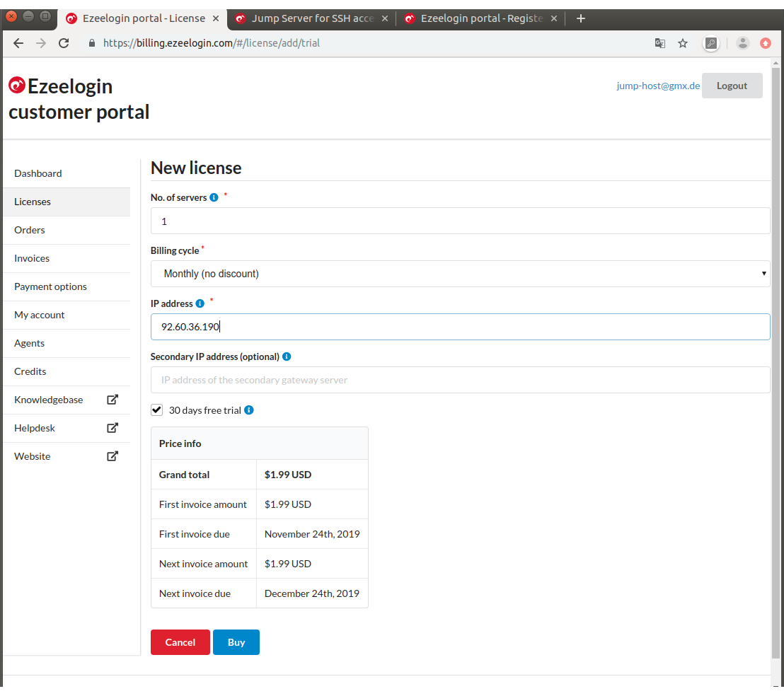This screenshot has height=696, width=784.
Task: Open the Billing cycle dropdown
Action: tap(460, 274)
